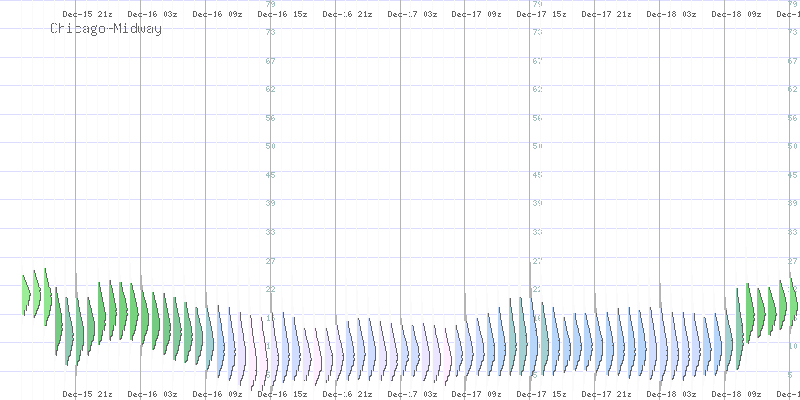This screenshot has height=400, width=800.
Task: Pick the bottom Dec-17 09z time label
Action: tap(475, 395)
